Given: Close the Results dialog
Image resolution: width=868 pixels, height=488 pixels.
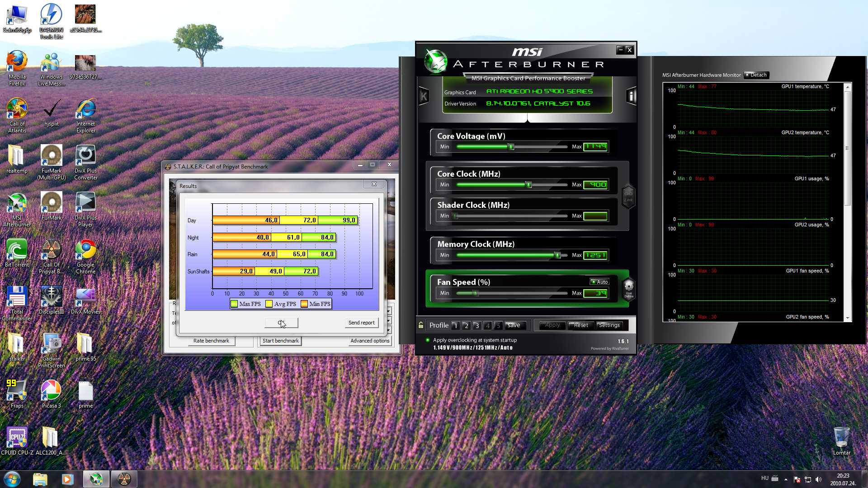Looking at the screenshot, I should coord(374,184).
